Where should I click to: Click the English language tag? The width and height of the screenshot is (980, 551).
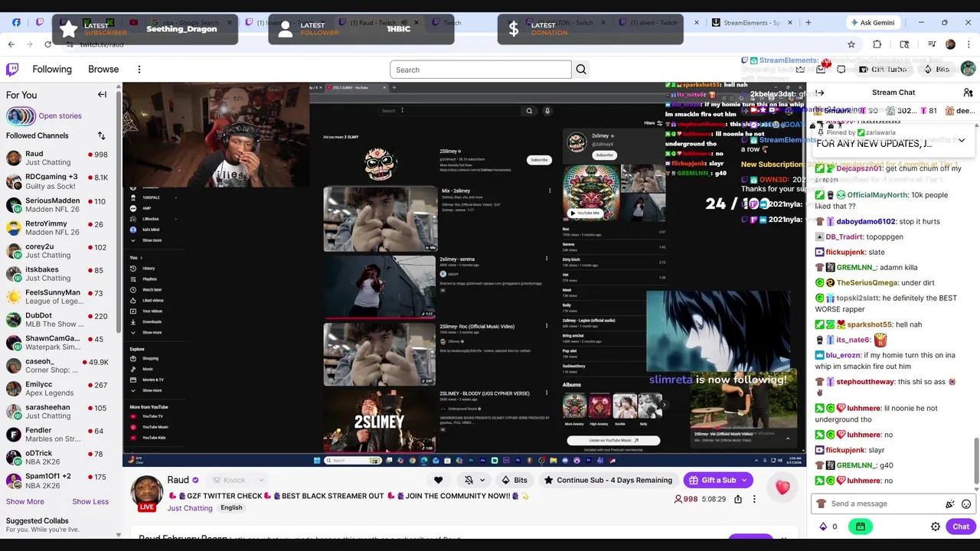pyautogui.click(x=231, y=508)
